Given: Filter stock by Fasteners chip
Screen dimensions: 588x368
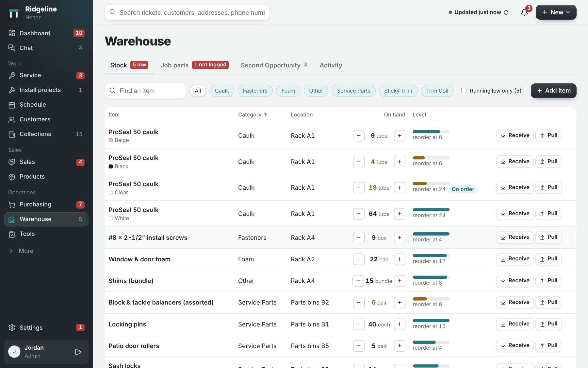Looking at the screenshot, I should (255, 91).
